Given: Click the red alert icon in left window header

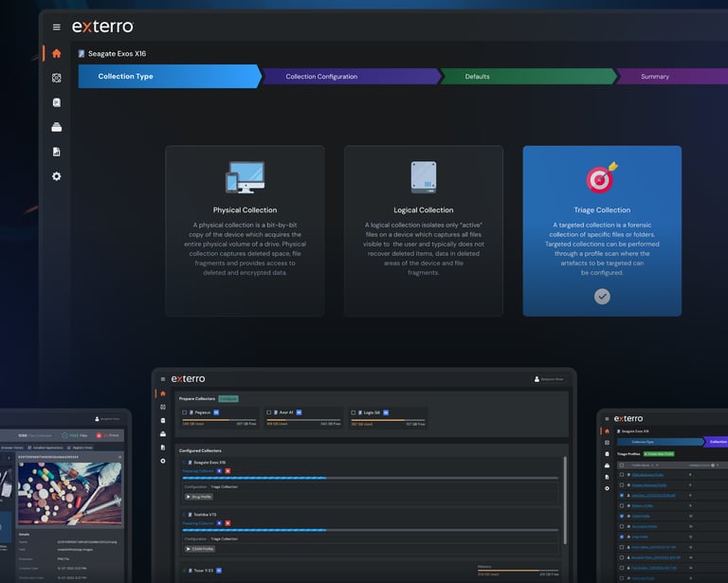Looking at the screenshot, I should coord(99,435).
